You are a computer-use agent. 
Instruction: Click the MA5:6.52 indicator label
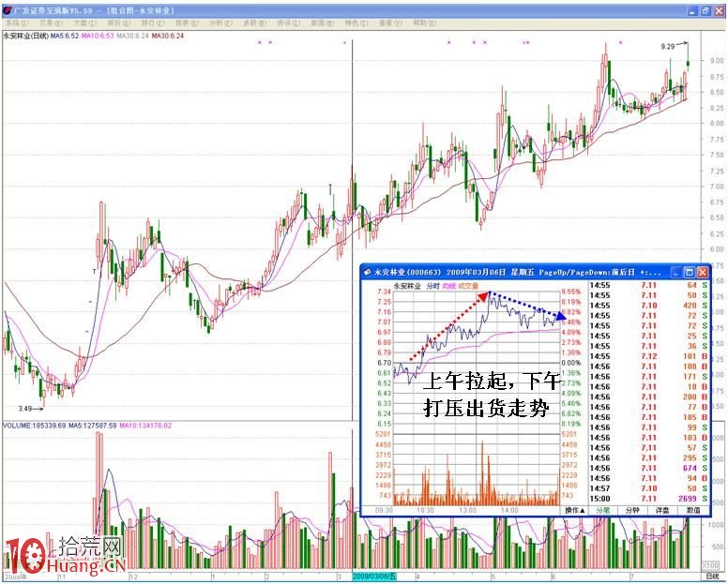pyautogui.click(x=65, y=36)
